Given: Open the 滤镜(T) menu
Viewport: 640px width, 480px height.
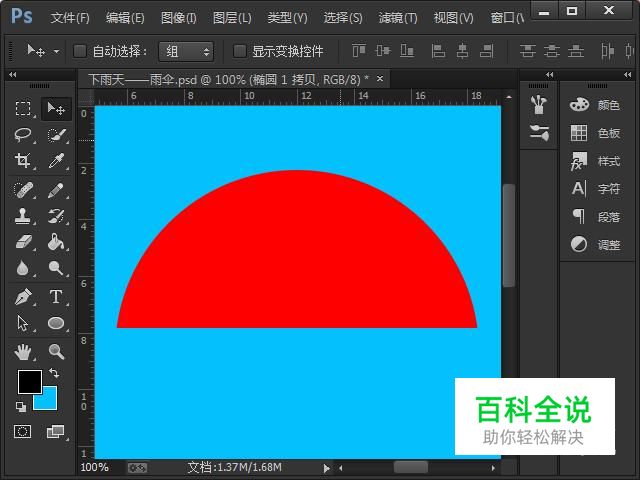Looking at the screenshot, I should coord(398,18).
